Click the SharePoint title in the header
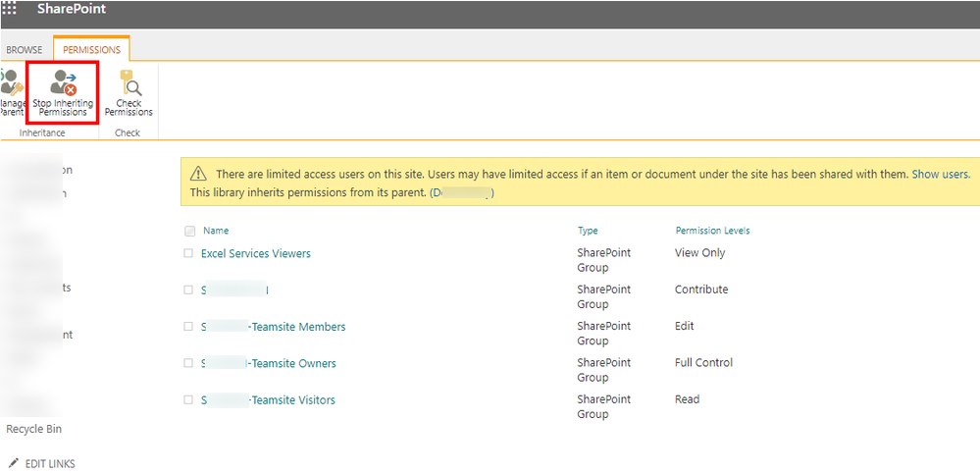980x473 pixels. tap(72, 10)
